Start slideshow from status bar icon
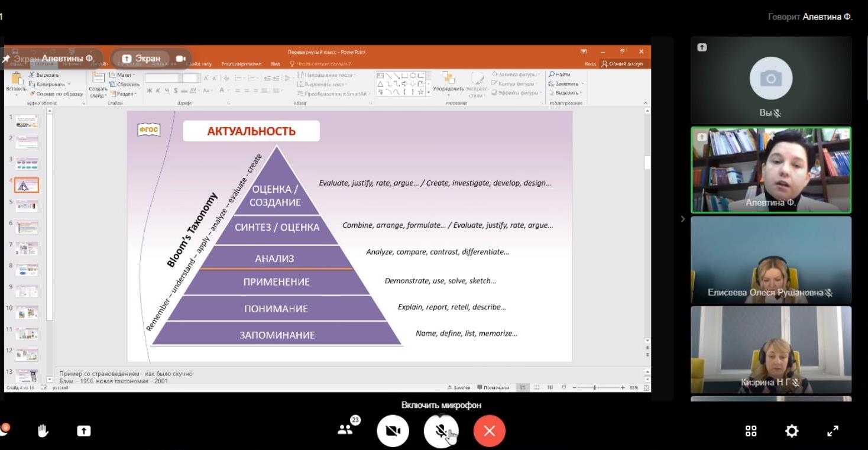Image resolution: width=868 pixels, height=450 pixels. (x=564, y=388)
